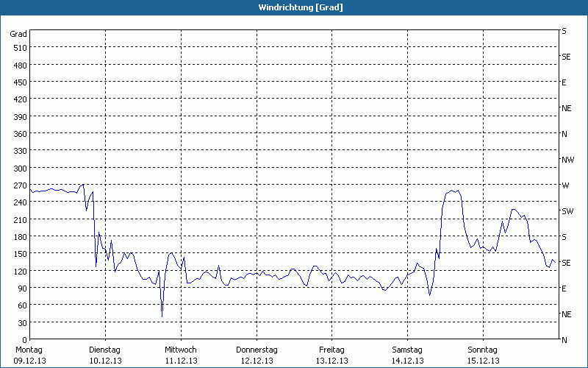Click the wind direction dip on Tuesday evening
The image size is (588, 368).
(162, 316)
